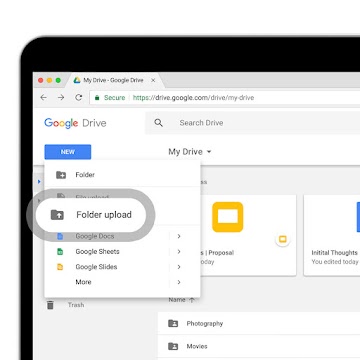
Task: Open the Photography folder row
Action: pyautogui.click(x=259, y=323)
